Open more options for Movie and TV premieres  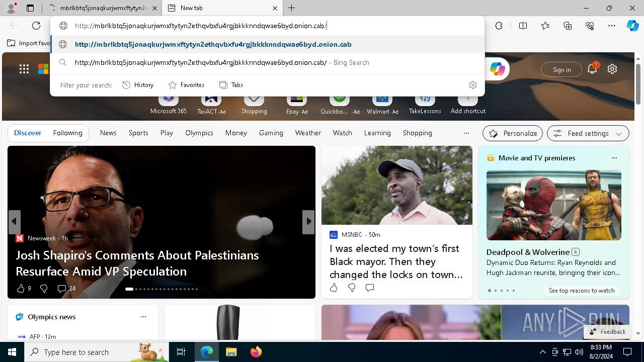click(614, 158)
